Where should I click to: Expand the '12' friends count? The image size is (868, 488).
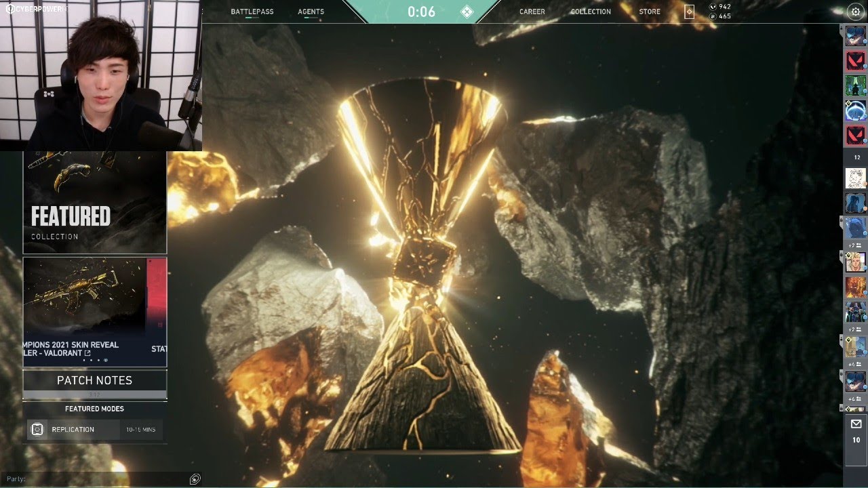pos(856,157)
